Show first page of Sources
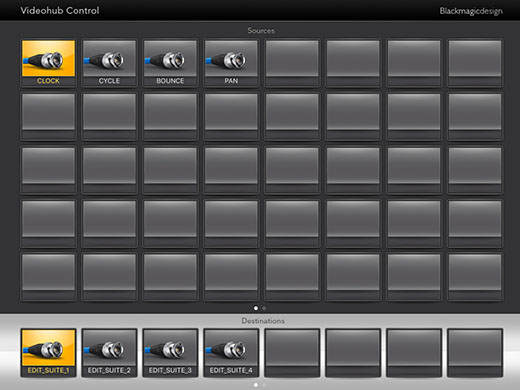 tap(256, 308)
